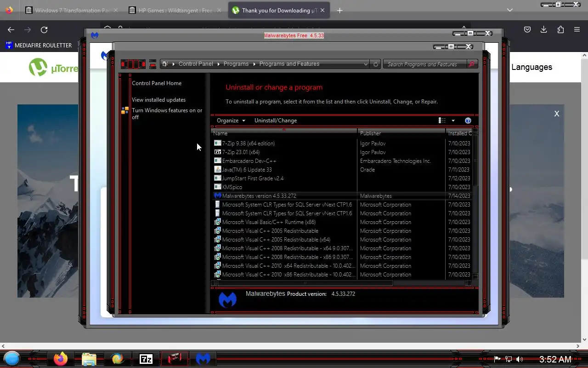Click the Firefox reload page button
The height and width of the screenshot is (368, 588).
44,29
